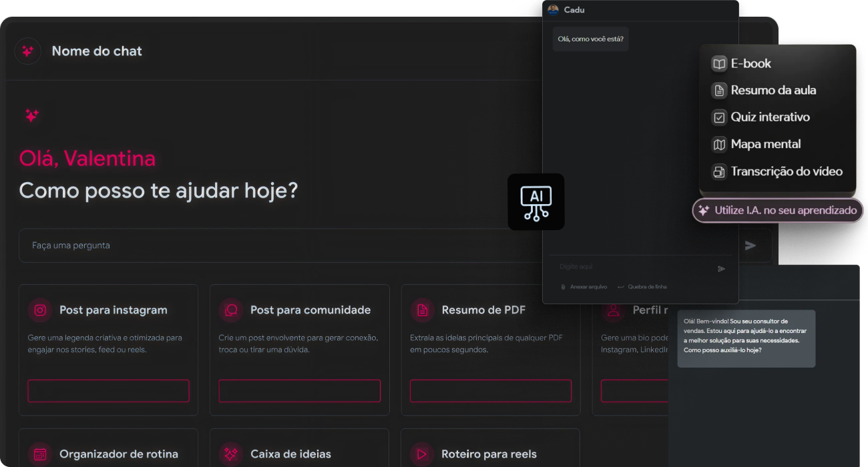Image resolution: width=868 pixels, height=467 pixels.
Task: Choose Resumo da aula menu option
Action: point(773,91)
